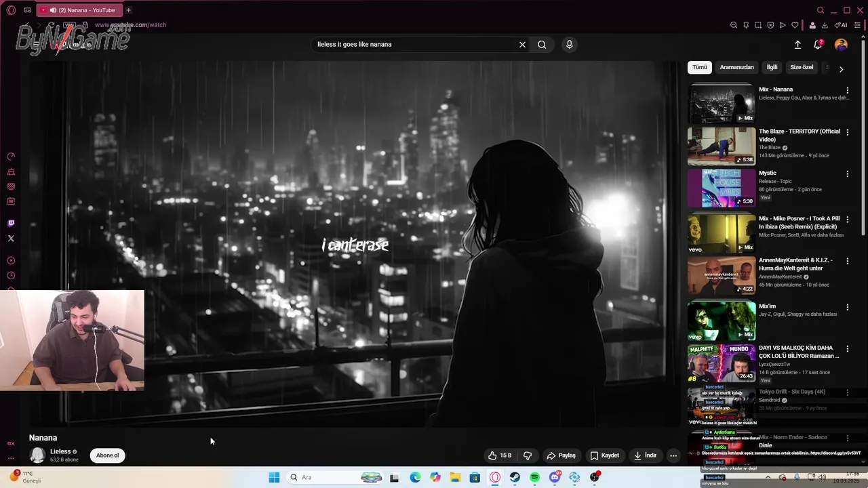Open Lieless channel name link
Viewport: 868px width, 488px height.
(60, 451)
